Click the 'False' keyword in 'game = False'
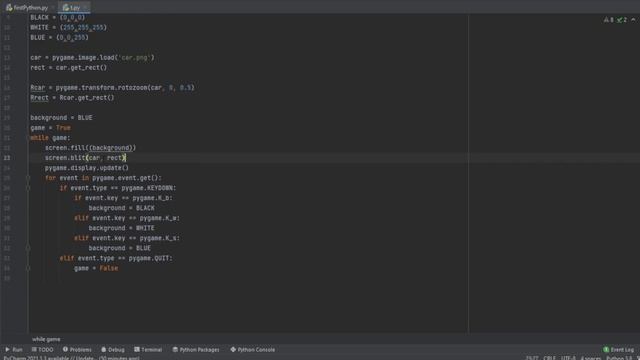640x360 pixels. (x=109, y=268)
